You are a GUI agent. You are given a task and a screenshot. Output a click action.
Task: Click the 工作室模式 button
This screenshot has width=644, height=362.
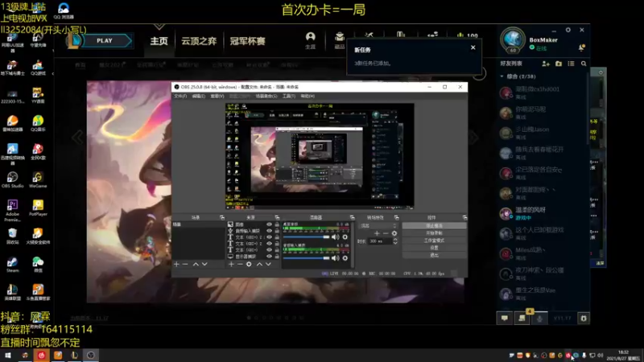[434, 241]
